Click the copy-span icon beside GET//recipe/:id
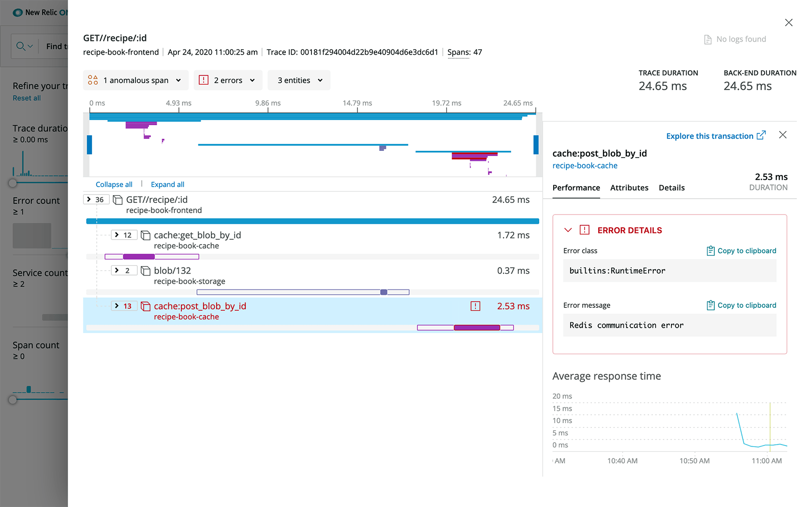The image size is (812, 507). 117,199
